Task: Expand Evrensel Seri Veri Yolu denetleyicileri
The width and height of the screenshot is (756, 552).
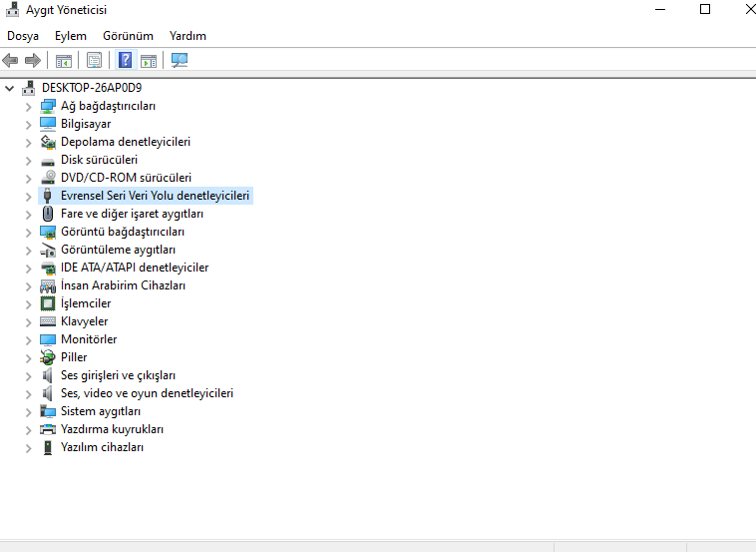Action: pyautogui.click(x=29, y=196)
